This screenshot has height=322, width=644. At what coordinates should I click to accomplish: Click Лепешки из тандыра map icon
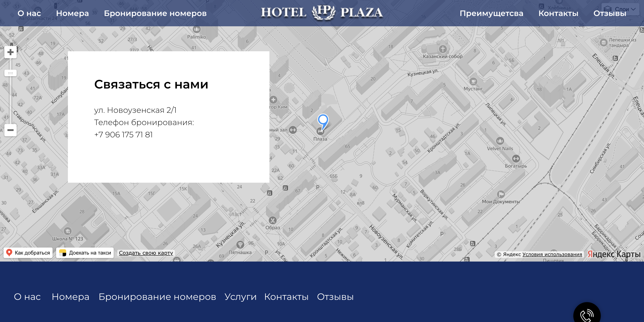(603, 42)
